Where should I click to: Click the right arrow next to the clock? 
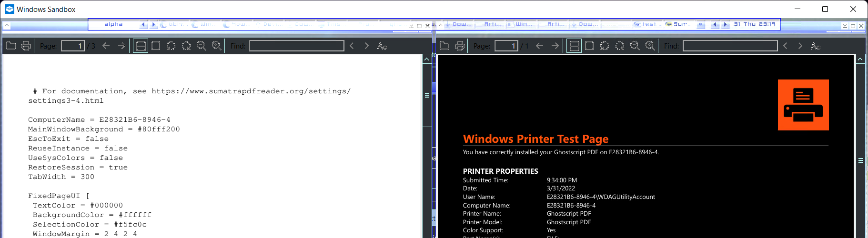coord(725,24)
